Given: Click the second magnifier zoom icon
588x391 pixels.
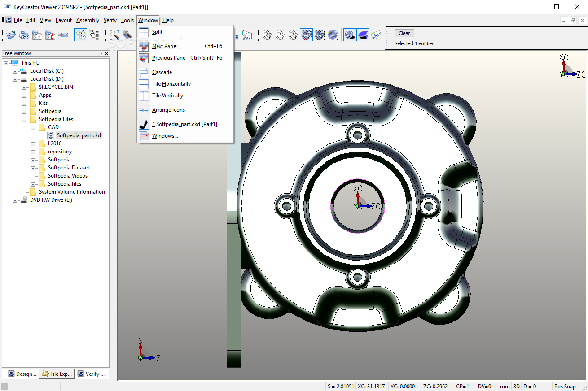Looking at the screenshot, I should [127, 35].
